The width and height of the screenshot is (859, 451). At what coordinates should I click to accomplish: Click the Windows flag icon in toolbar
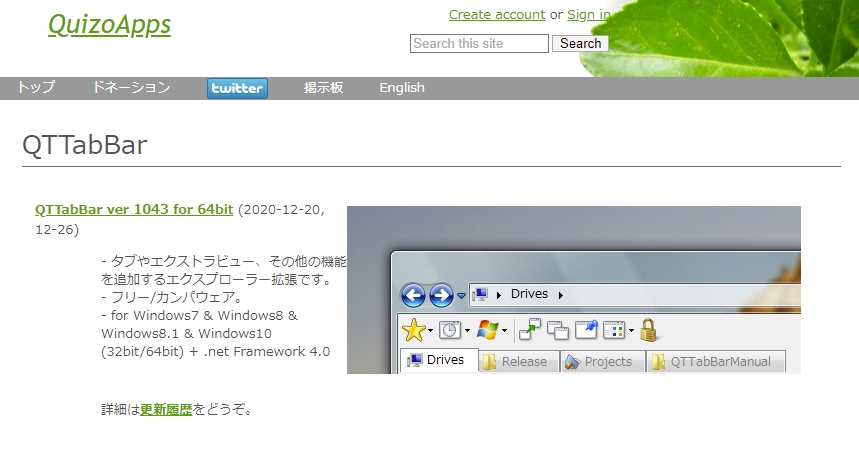click(488, 330)
